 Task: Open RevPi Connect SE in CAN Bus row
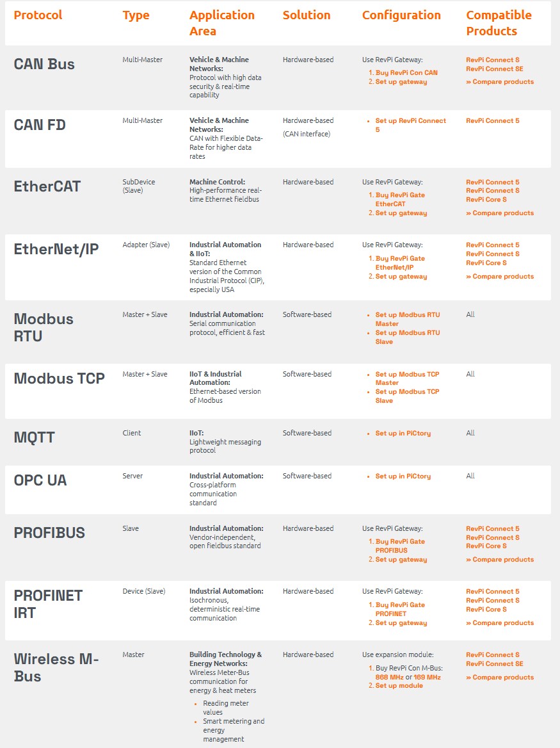point(494,69)
